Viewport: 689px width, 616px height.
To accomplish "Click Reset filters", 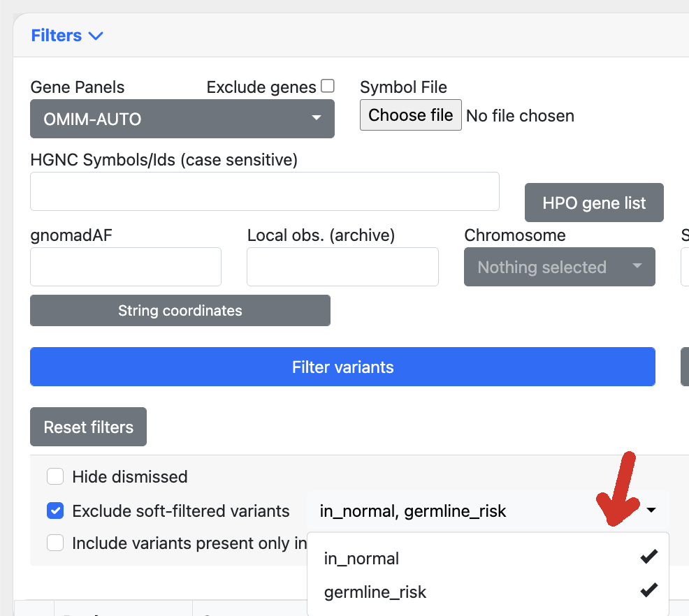I will click(x=88, y=426).
